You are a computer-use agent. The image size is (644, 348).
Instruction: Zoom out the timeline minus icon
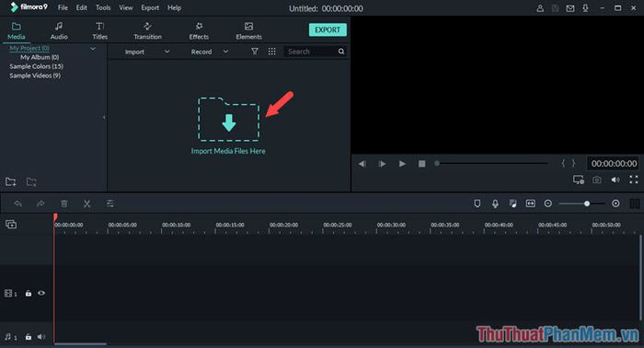click(548, 203)
